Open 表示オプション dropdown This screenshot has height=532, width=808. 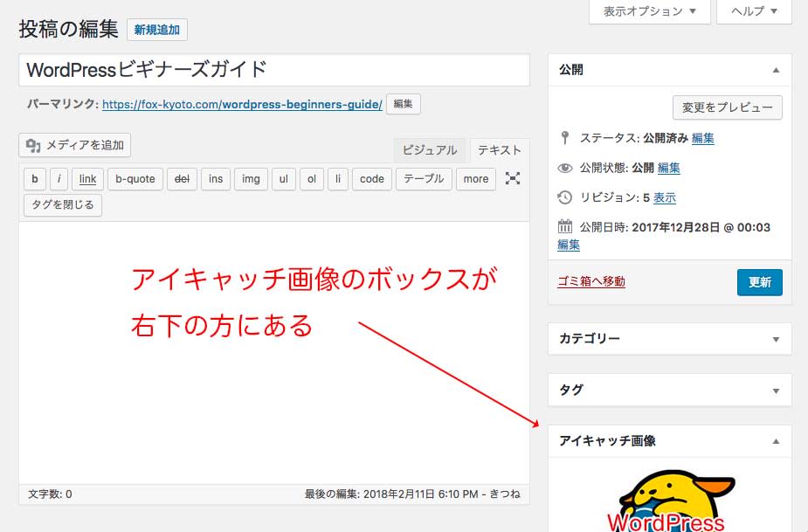click(x=649, y=11)
